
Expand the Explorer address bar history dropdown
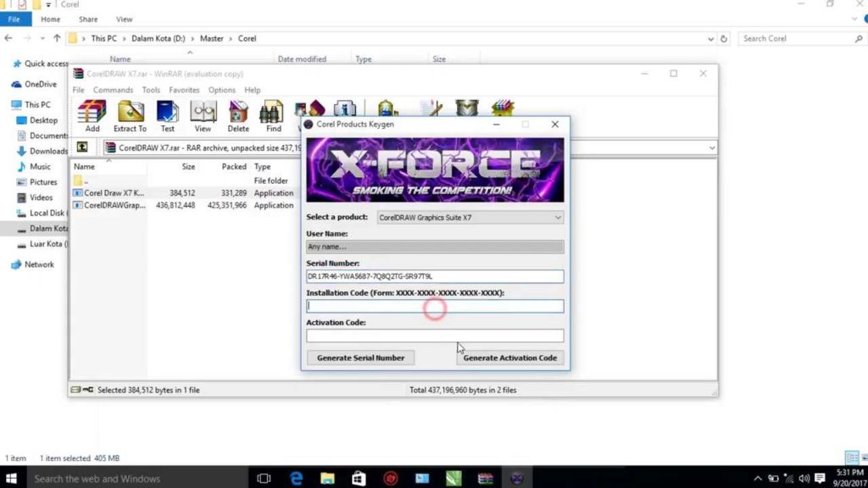pyautogui.click(x=710, y=39)
